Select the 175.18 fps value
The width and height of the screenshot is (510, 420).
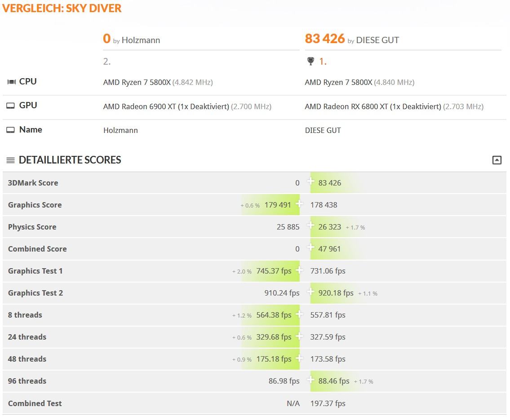274,359
